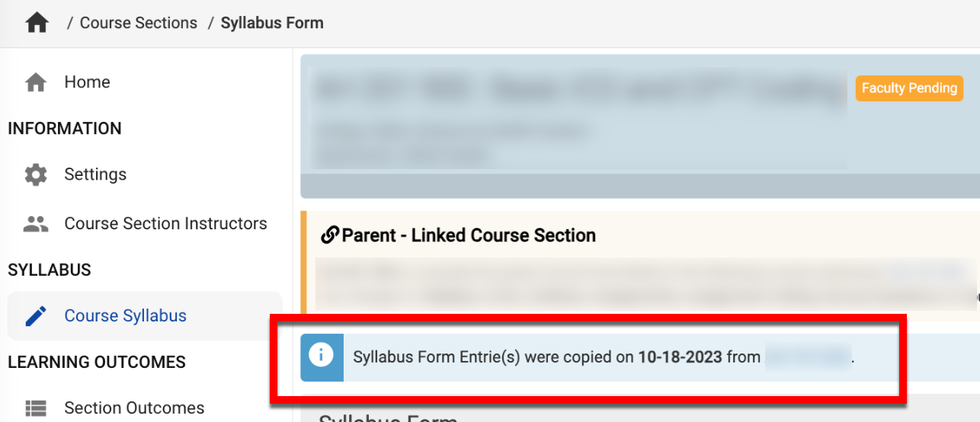Click the Settings gear icon
The width and height of the screenshot is (980, 422).
(x=36, y=174)
